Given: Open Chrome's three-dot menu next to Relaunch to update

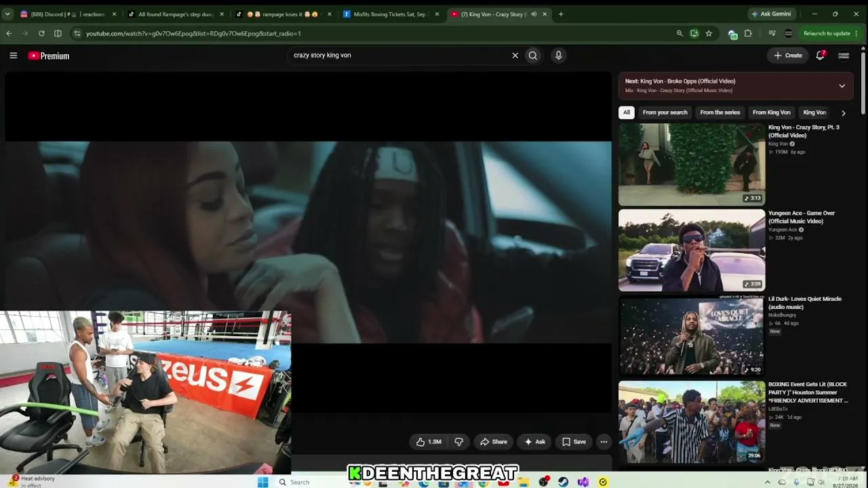Looking at the screenshot, I should [857, 33].
